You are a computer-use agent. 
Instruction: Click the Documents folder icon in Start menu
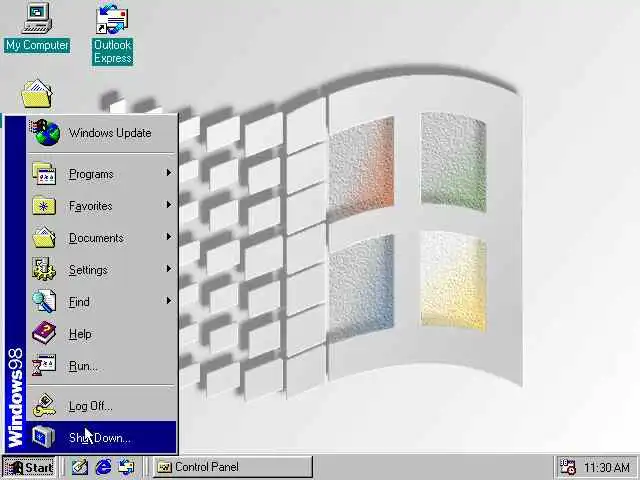coord(44,238)
